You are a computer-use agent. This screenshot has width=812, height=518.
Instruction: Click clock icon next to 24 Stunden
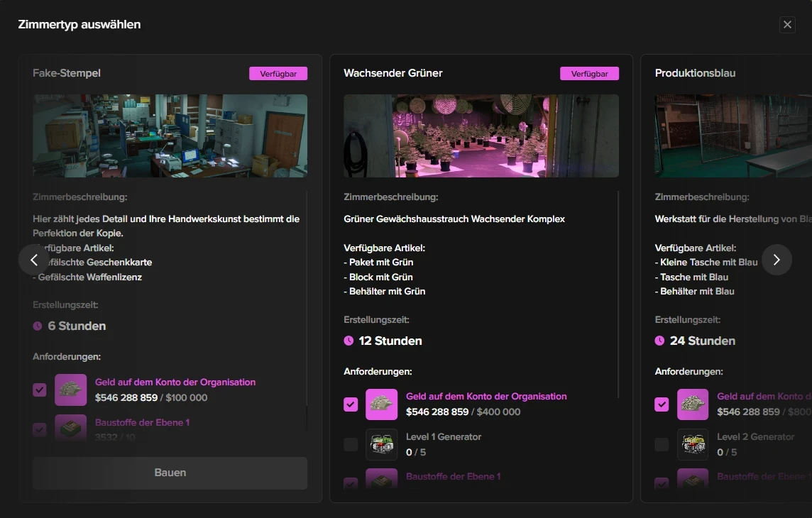(x=659, y=341)
